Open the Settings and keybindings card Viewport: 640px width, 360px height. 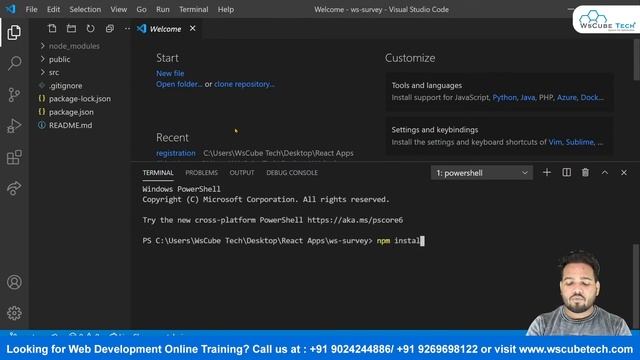[x=499, y=136]
